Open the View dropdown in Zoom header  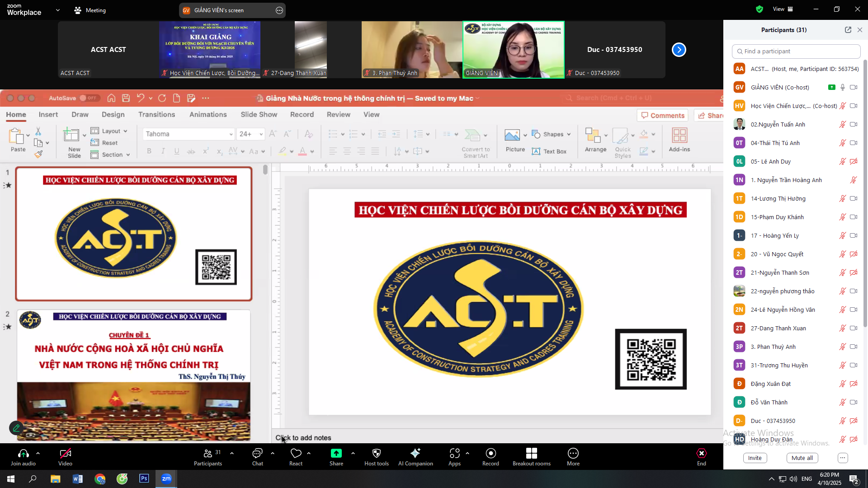(783, 9)
